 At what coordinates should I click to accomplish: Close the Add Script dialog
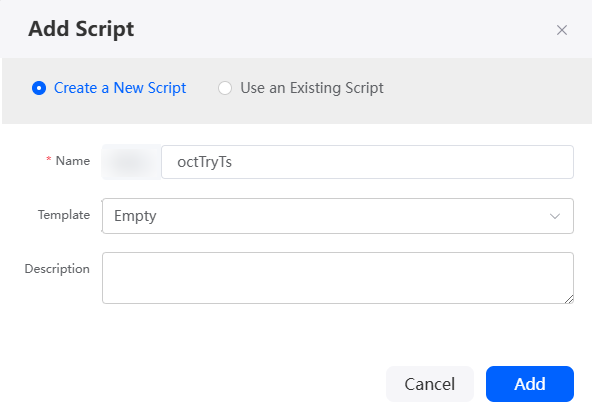[562, 30]
